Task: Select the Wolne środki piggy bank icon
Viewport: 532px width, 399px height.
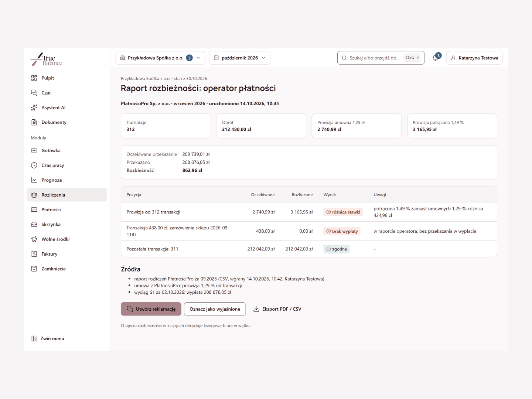Action: [x=34, y=239]
